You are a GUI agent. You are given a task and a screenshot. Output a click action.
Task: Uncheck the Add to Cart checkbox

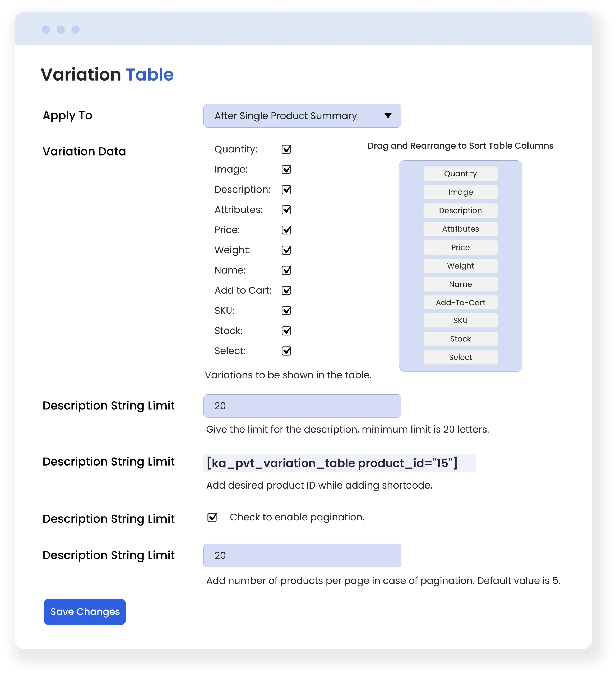[x=286, y=290]
